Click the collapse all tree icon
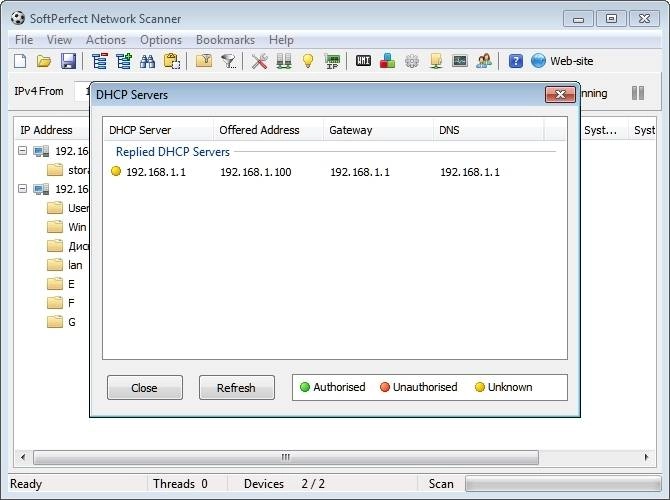Viewport: 670px width, 500px height. click(x=100, y=61)
